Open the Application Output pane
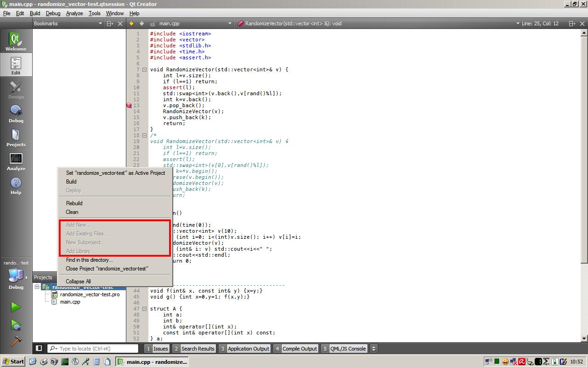This screenshot has height=368, width=588. click(244, 349)
